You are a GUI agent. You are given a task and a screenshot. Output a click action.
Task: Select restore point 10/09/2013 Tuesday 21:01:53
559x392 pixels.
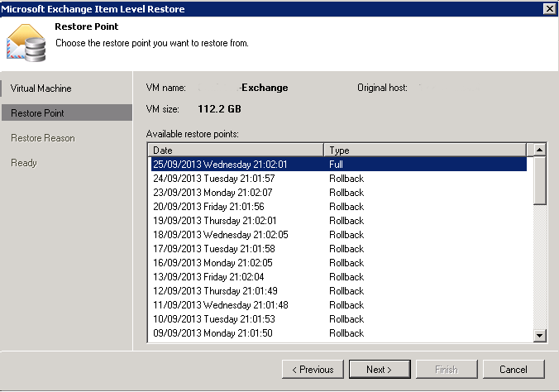point(339,319)
